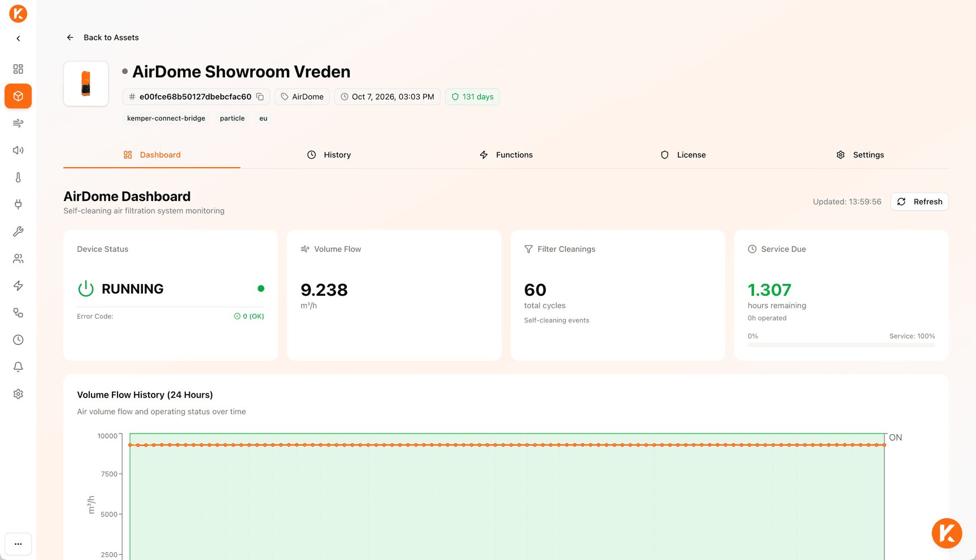
Task: Open the clock icon in sidebar
Action: pos(18,340)
